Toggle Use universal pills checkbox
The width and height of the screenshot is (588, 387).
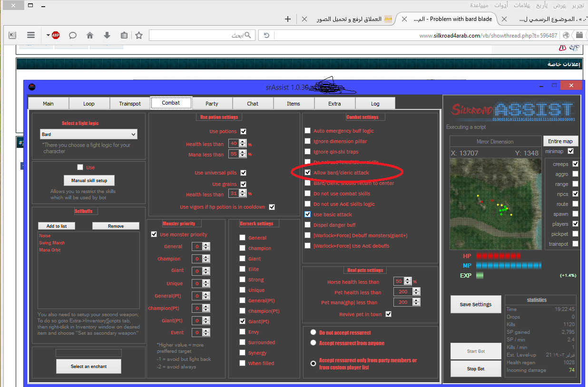tap(244, 173)
